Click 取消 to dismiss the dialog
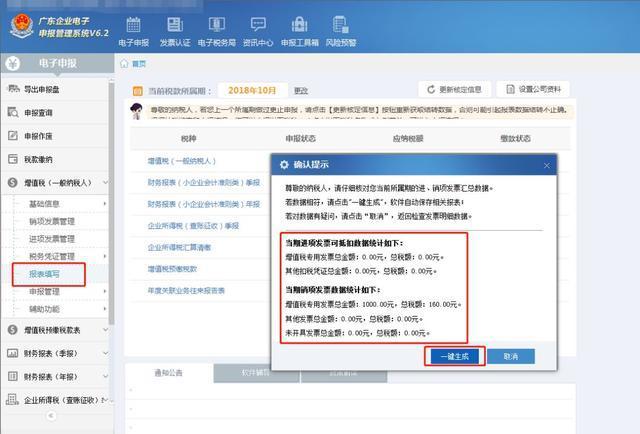 tap(510, 355)
